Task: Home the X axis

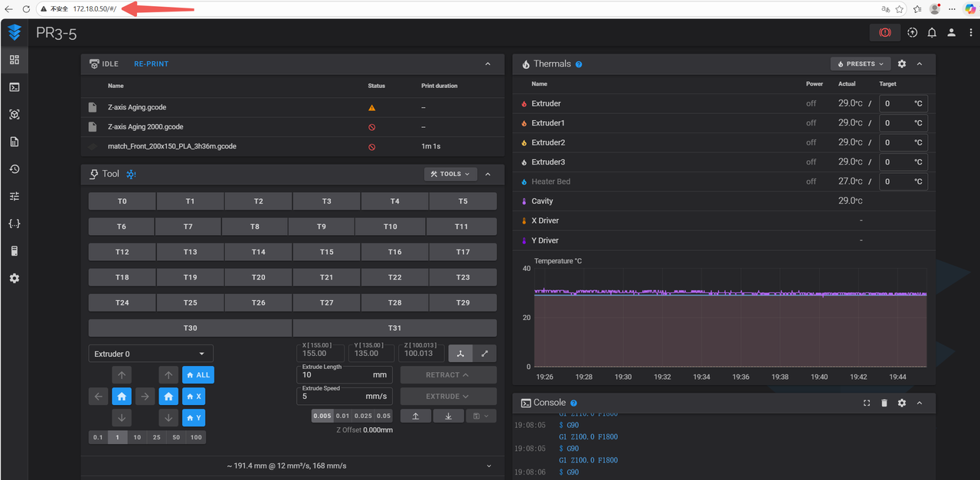Action: click(x=194, y=397)
